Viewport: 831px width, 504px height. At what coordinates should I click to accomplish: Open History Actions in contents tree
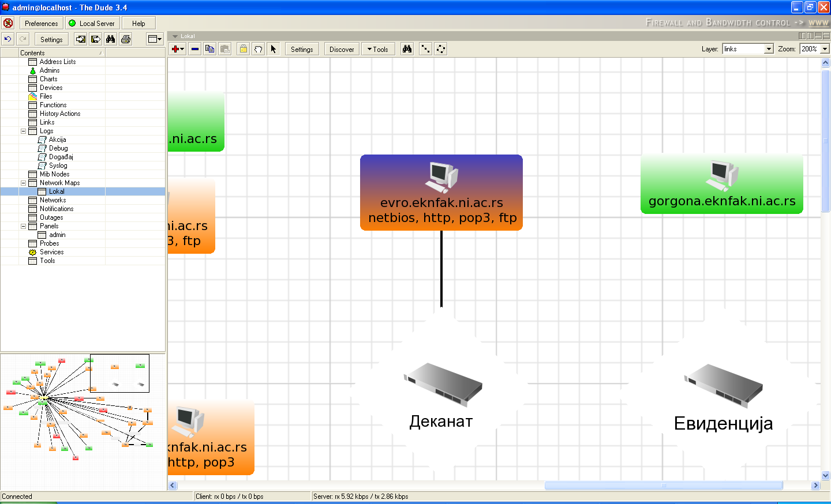[x=60, y=114]
